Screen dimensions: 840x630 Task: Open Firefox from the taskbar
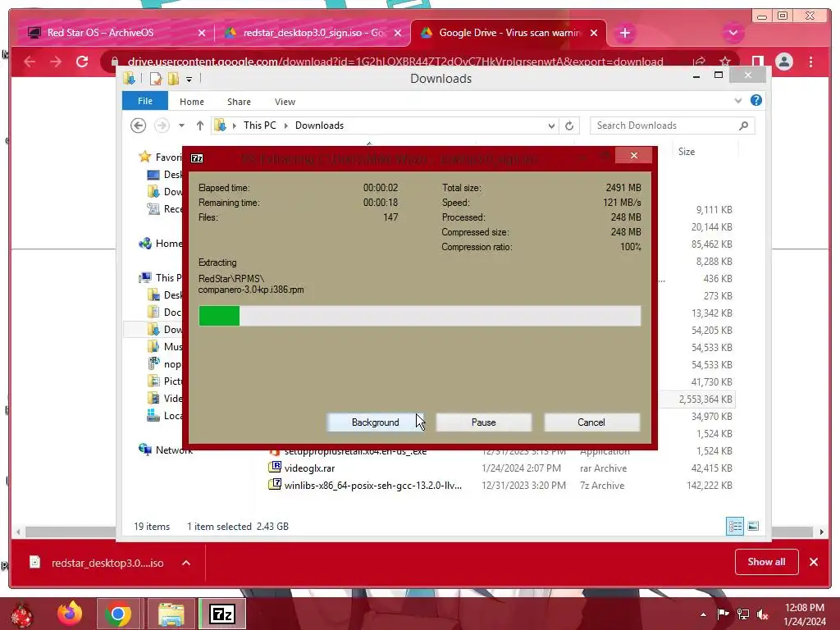click(70, 614)
